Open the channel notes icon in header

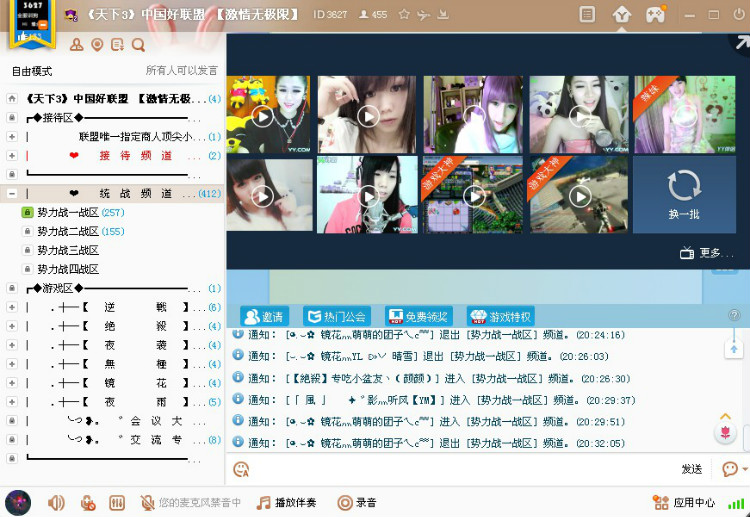point(117,45)
